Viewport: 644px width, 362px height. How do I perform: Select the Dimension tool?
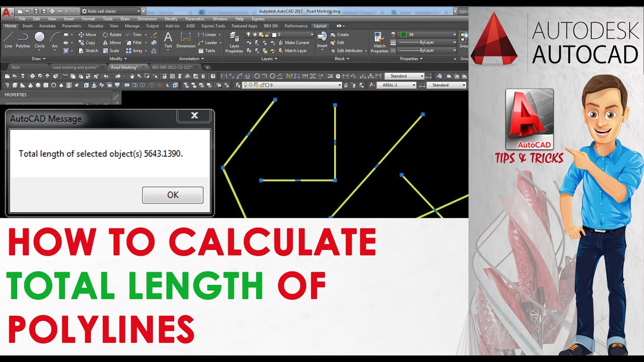tap(186, 40)
